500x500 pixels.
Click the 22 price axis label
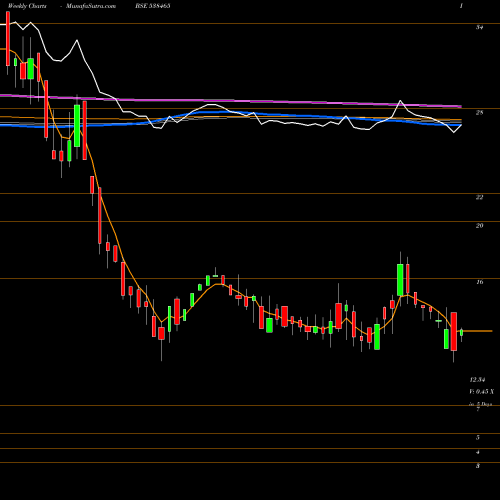point(479,197)
